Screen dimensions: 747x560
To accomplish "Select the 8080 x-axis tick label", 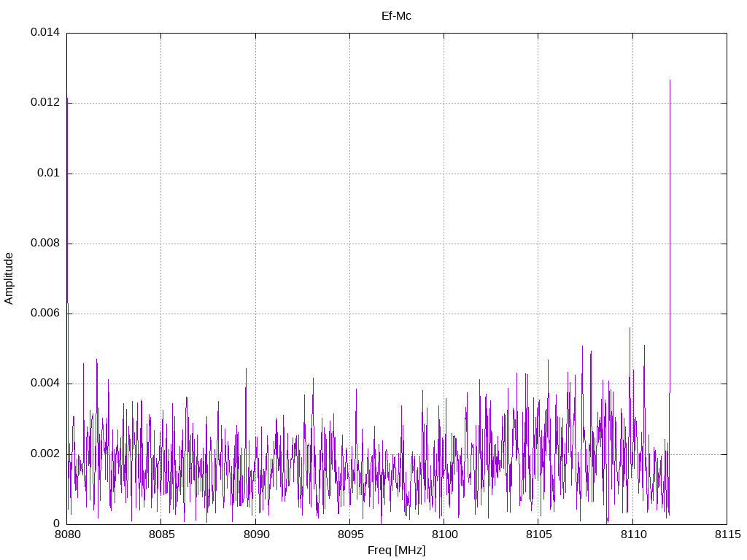I will tap(66, 534).
